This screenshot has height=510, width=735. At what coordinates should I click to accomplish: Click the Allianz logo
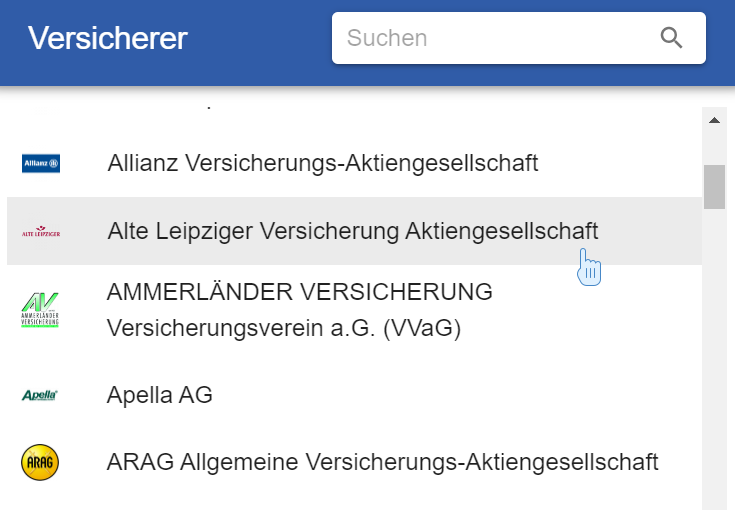click(41, 163)
